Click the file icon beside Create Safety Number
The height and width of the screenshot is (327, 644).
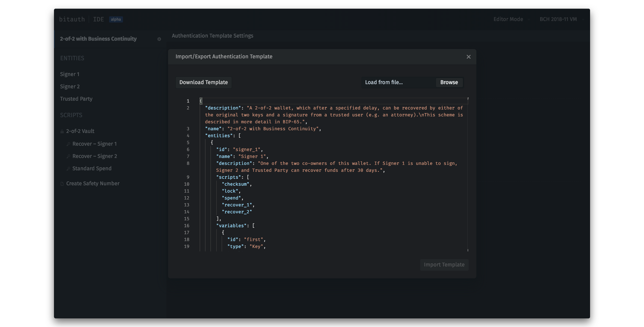[x=62, y=184]
